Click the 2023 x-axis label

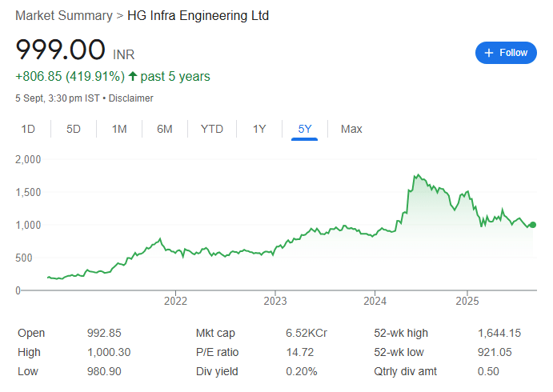[x=275, y=301]
